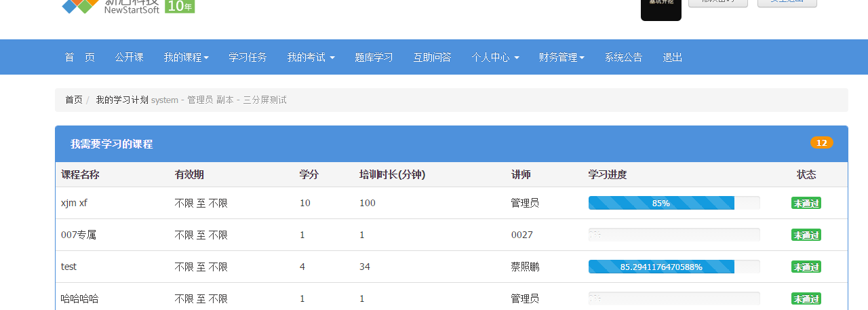Click the 未通过 status badge for 哈哈哈哈

[806, 298]
